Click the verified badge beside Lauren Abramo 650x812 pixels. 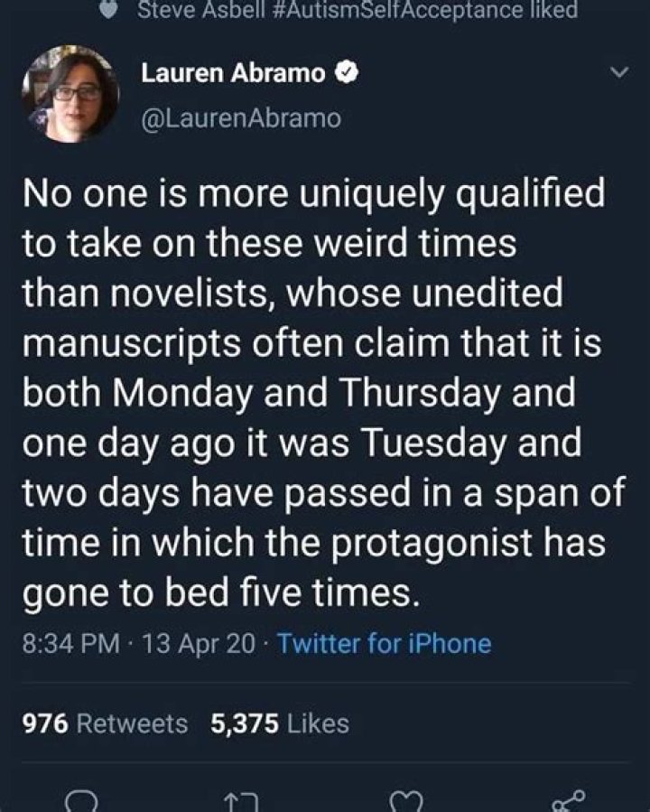344,74
